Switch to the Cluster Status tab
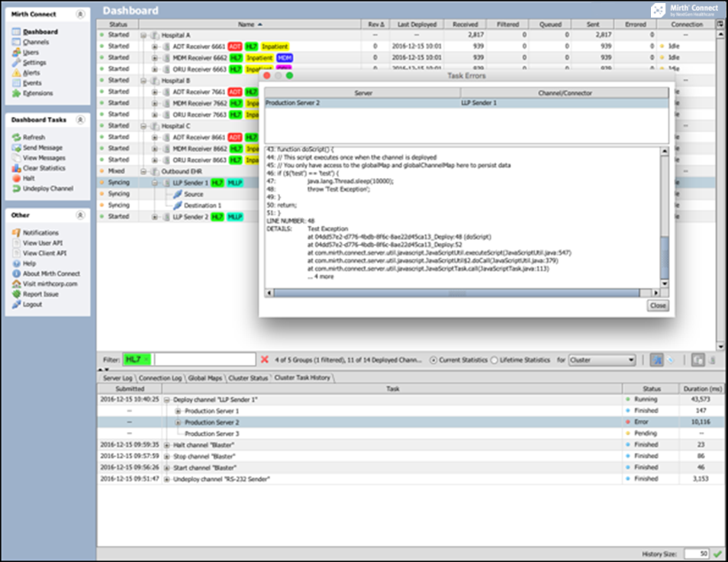The width and height of the screenshot is (728, 562). (x=248, y=378)
